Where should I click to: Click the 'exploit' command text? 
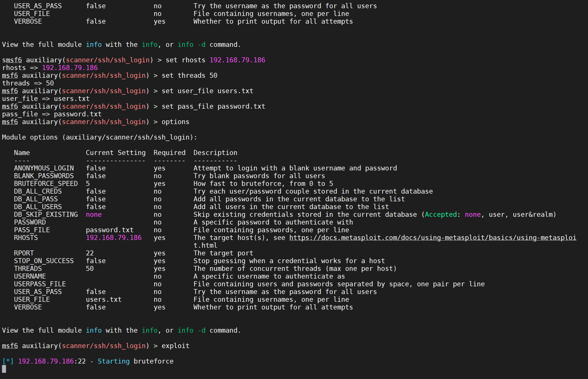175,346
